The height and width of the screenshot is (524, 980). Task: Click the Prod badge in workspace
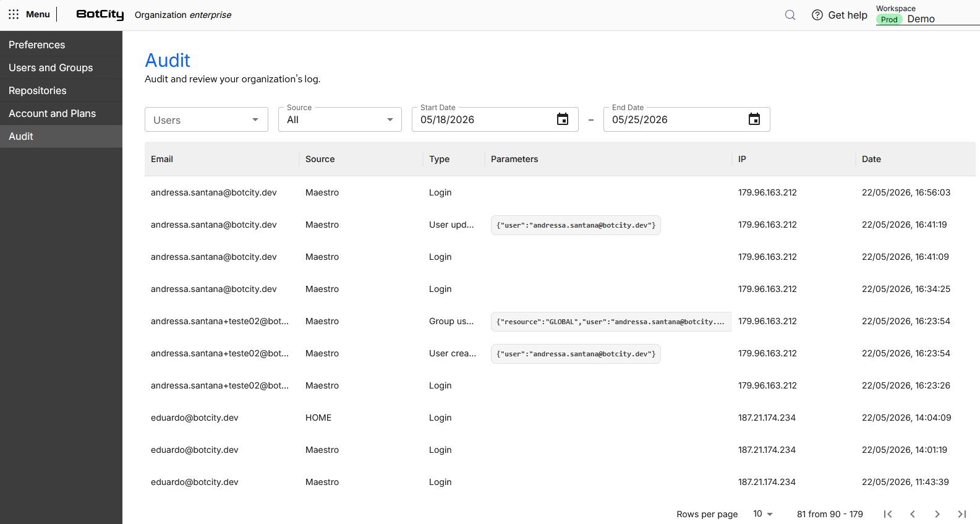(x=889, y=19)
